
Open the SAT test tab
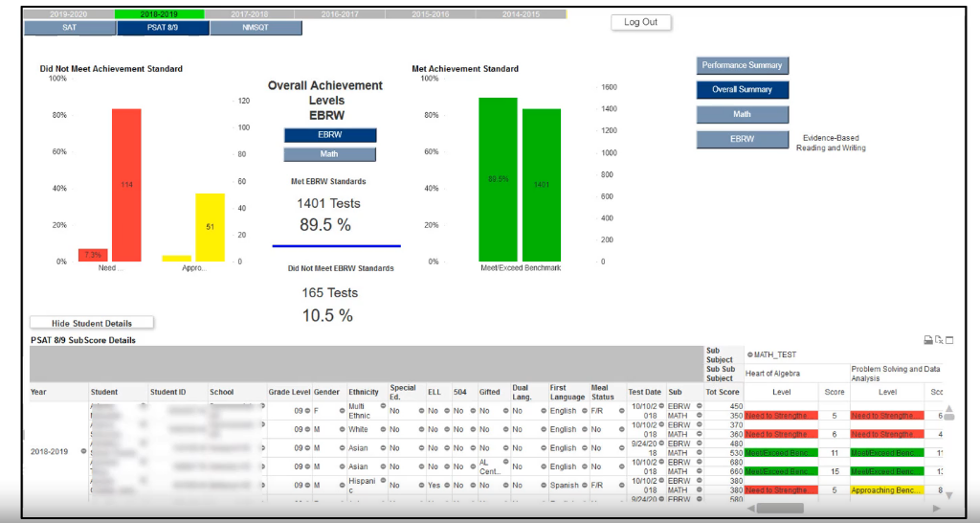(69, 28)
